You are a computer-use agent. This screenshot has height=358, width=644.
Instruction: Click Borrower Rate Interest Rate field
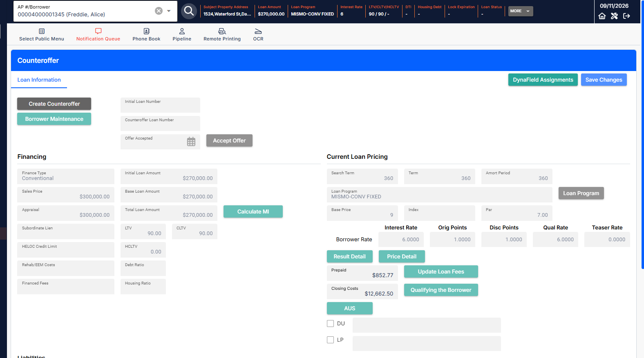401,240
